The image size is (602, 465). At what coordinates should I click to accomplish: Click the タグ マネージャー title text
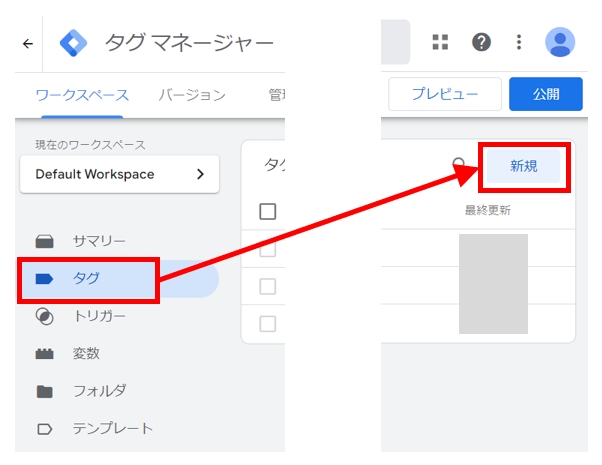pyautogui.click(x=189, y=43)
